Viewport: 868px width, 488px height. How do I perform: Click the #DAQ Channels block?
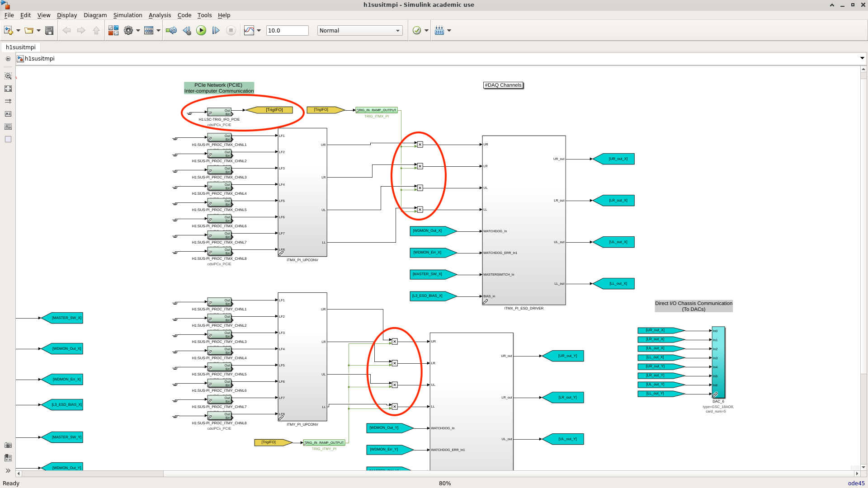[503, 85]
